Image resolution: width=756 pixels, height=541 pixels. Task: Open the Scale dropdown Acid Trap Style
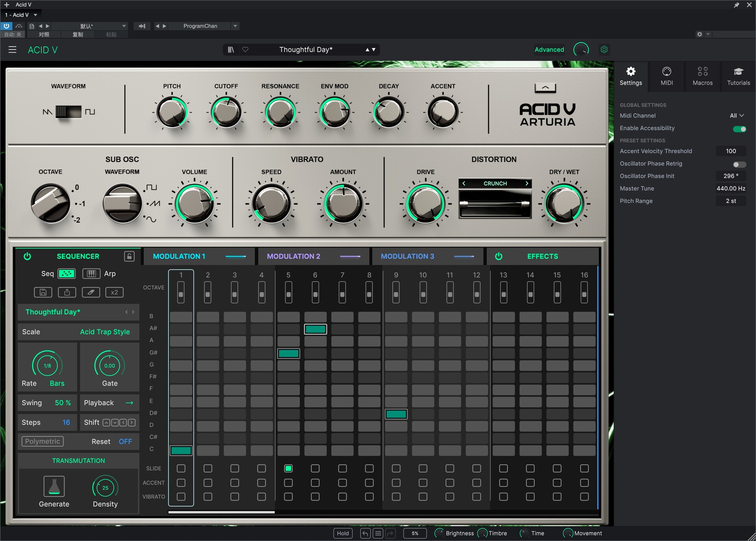[105, 332]
